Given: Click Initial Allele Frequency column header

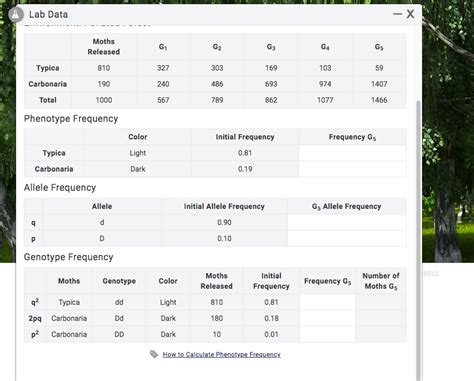Looking at the screenshot, I should pos(224,206).
